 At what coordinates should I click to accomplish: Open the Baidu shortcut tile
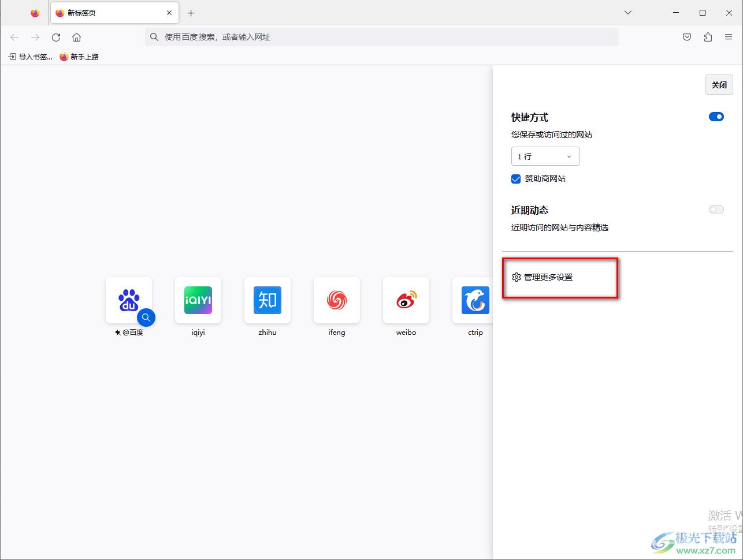(x=129, y=300)
